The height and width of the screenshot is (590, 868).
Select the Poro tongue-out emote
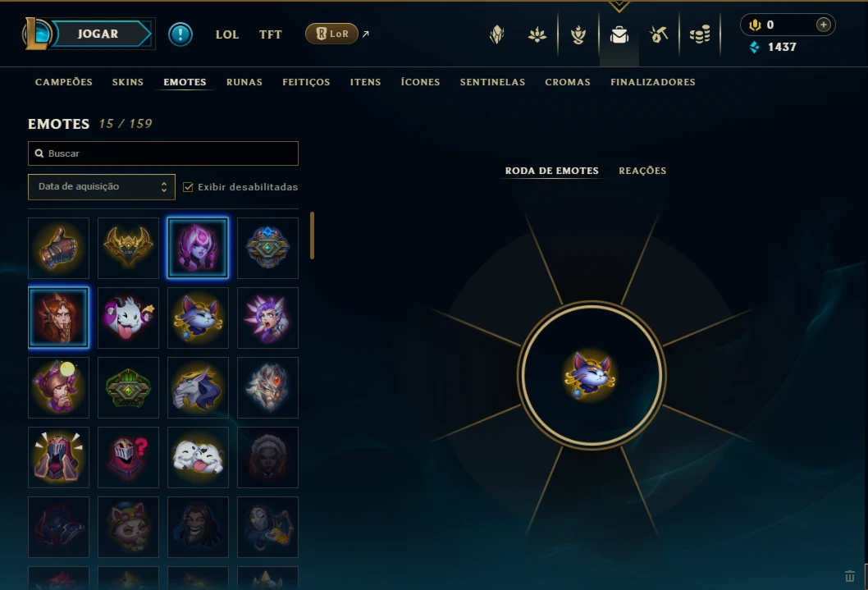[129, 318]
